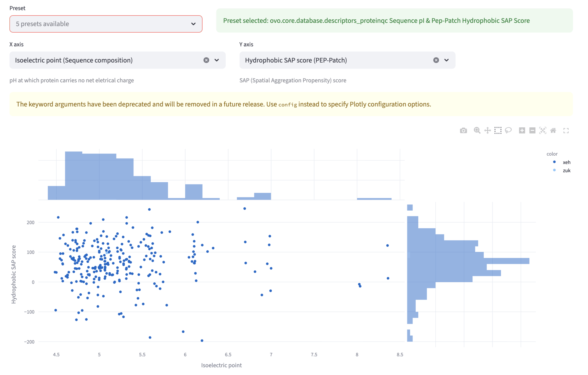Screen dimensions: 588x375
Task: Hide the zuk series via the legend
Action: tap(566, 170)
